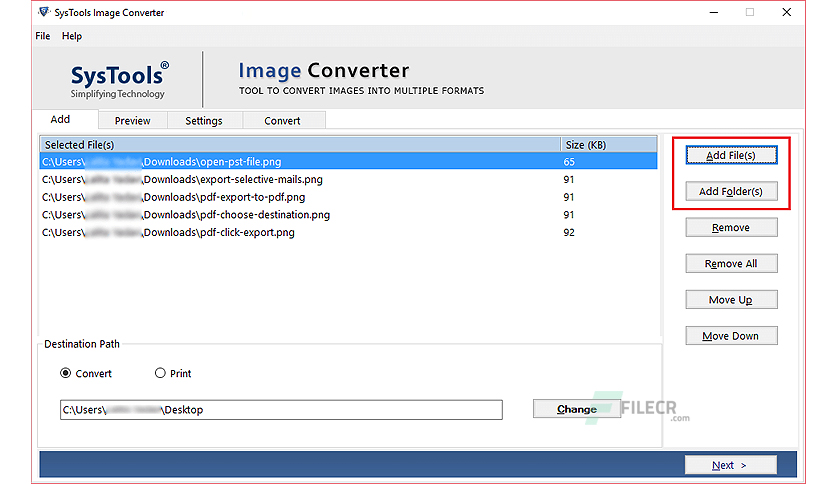This screenshot has height=484, width=836.
Task: Close the SysTools Image Converter window
Action: (x=786, y=12)
